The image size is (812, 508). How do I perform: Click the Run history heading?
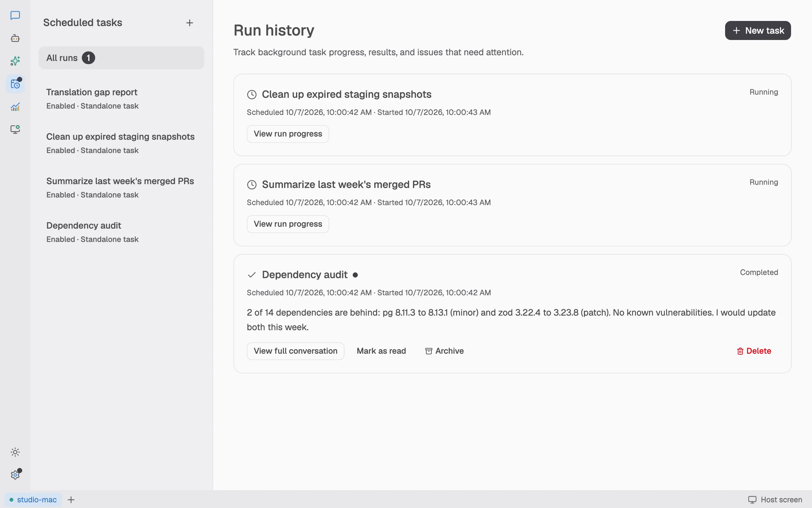(x=274, y=30)
